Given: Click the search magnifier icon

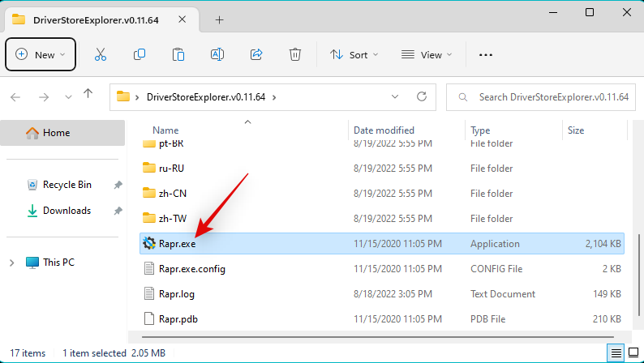Looking at the screenshot, I should (463, 97).
